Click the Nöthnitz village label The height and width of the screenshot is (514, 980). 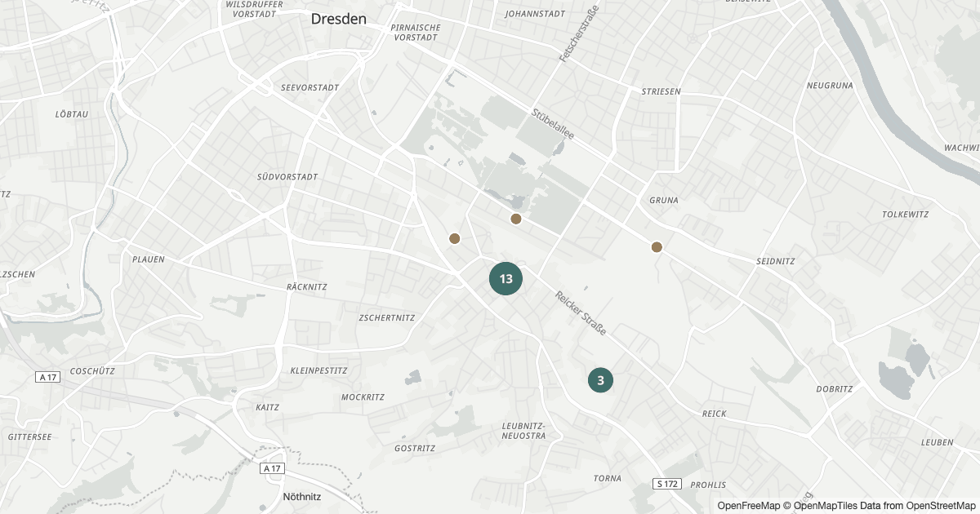point(304,496)
